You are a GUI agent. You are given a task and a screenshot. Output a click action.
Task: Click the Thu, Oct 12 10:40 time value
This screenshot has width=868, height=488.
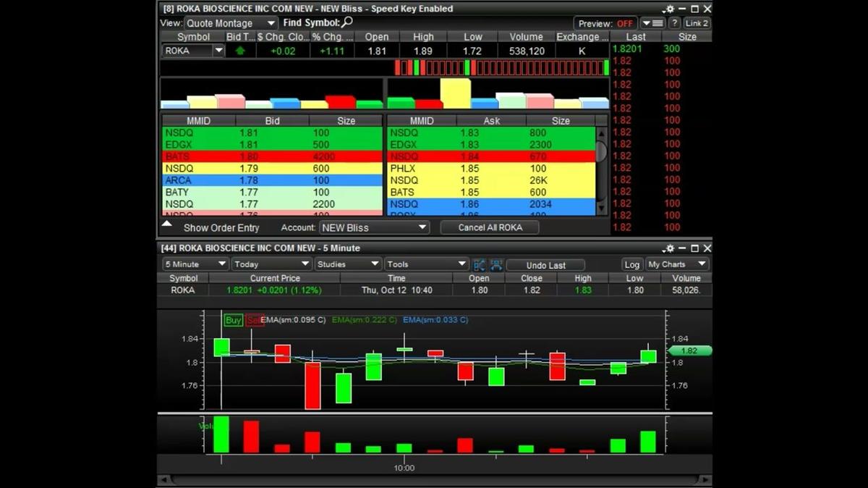click(x=396, y=290)
